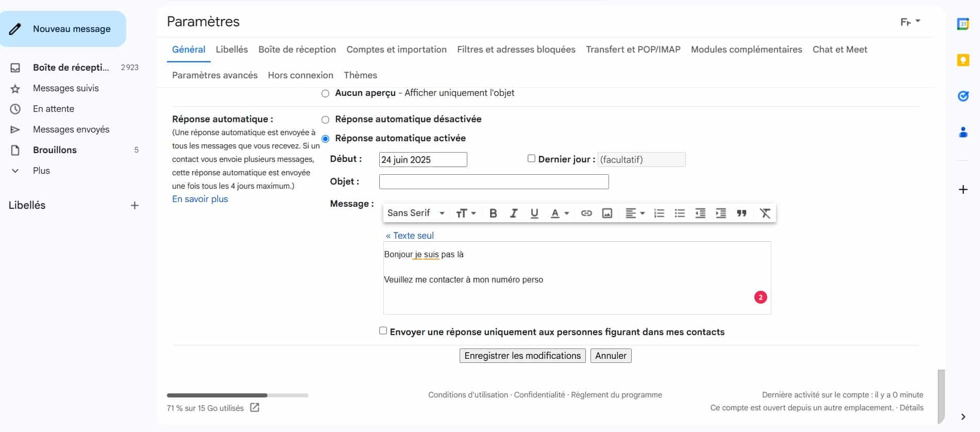Image resolution: width=980 pixels, height=432 pixels.
Task: Open the Boîte de réception settings tab
Action: pyautogui.click(x=297, y=49)
